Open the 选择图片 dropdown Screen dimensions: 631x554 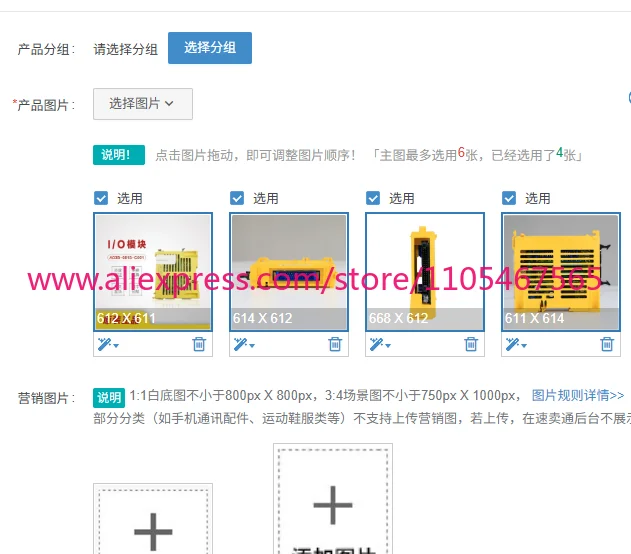pos(143,104)
